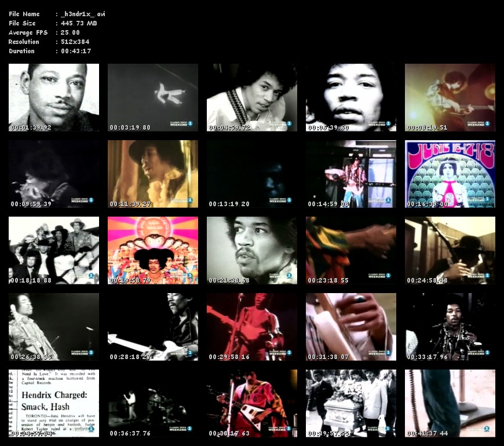Viewport: 504px width, 446px height.
Task: Click the dark frame at 00:09:59.39
Action: (x=54, y=174)
